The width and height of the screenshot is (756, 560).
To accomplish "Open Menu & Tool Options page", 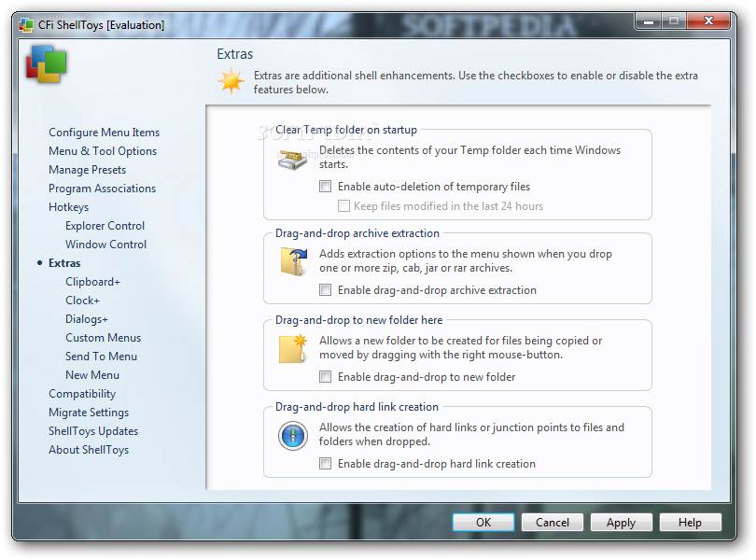I will coord(103,151).
